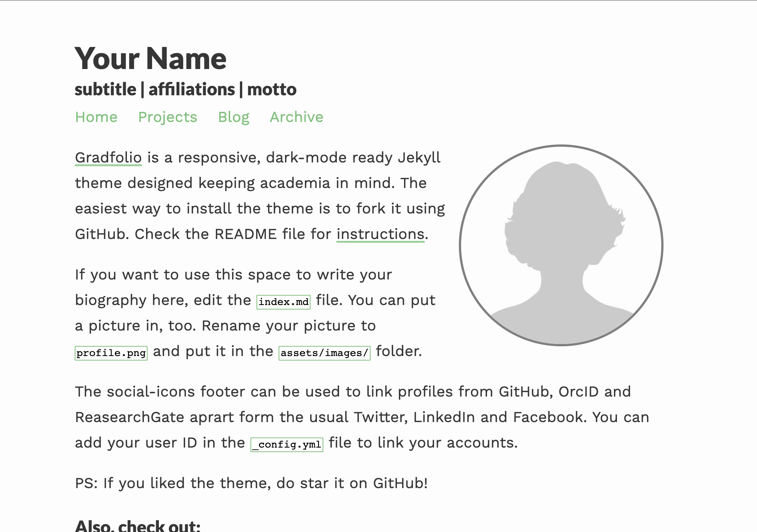Go to the Projects page

point(167,117)
